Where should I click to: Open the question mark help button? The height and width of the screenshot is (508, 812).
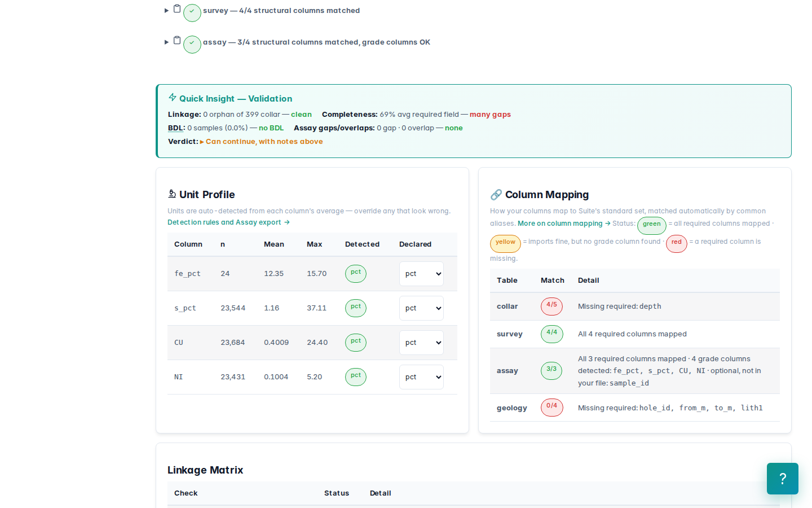[x=783, y=479]
